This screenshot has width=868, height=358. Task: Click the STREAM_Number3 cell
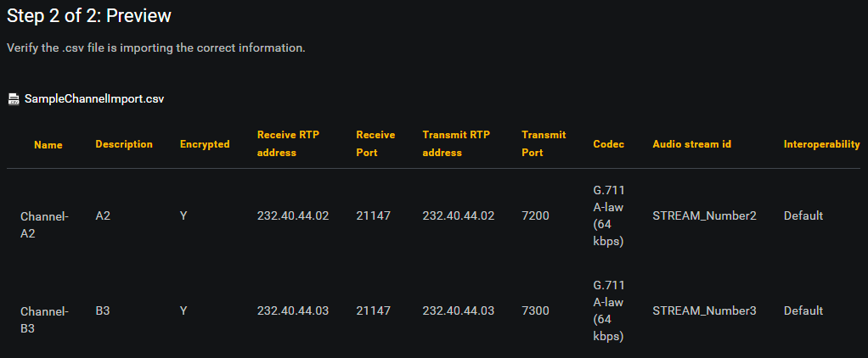[x=704, y=311]
